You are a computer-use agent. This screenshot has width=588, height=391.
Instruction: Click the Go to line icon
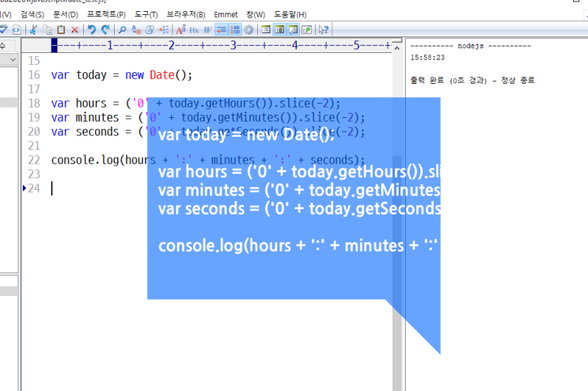click(164, 29)
